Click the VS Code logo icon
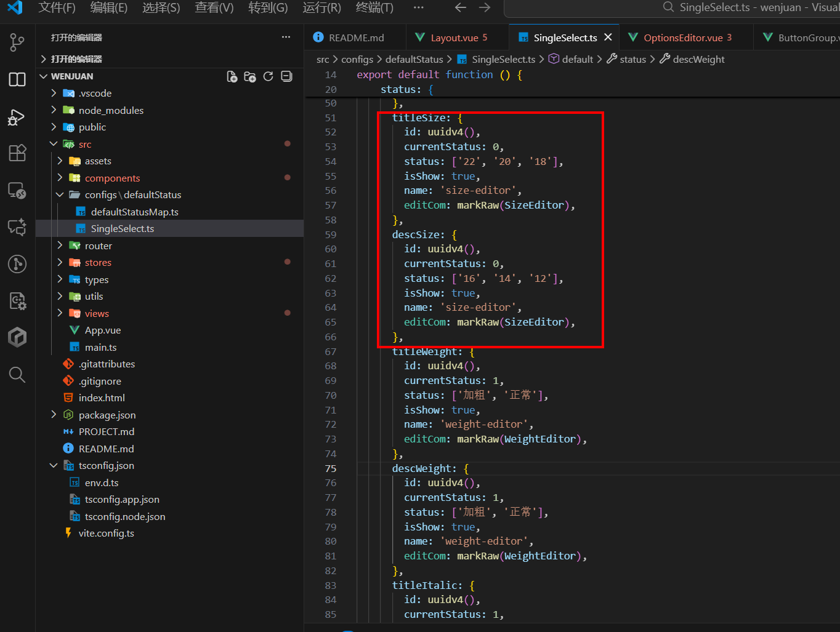This screenshot has width=840, height=632. [15, 7]
